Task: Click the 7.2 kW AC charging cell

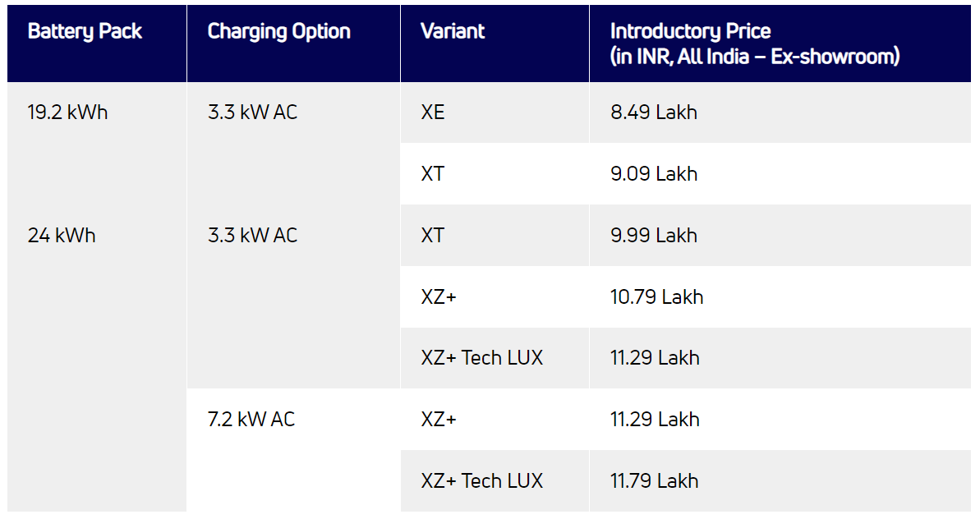Action: pos(251,420)
